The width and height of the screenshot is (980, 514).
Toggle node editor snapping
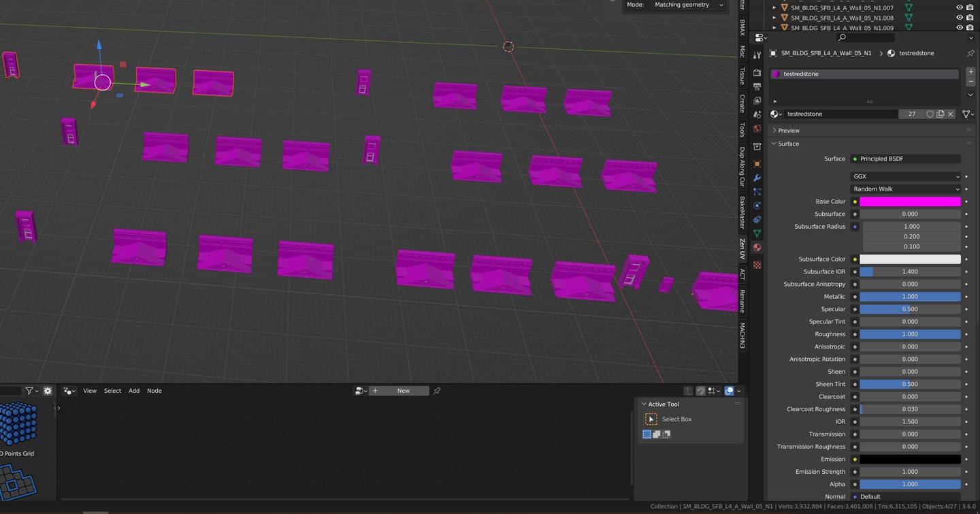click(x=700, y=391)
